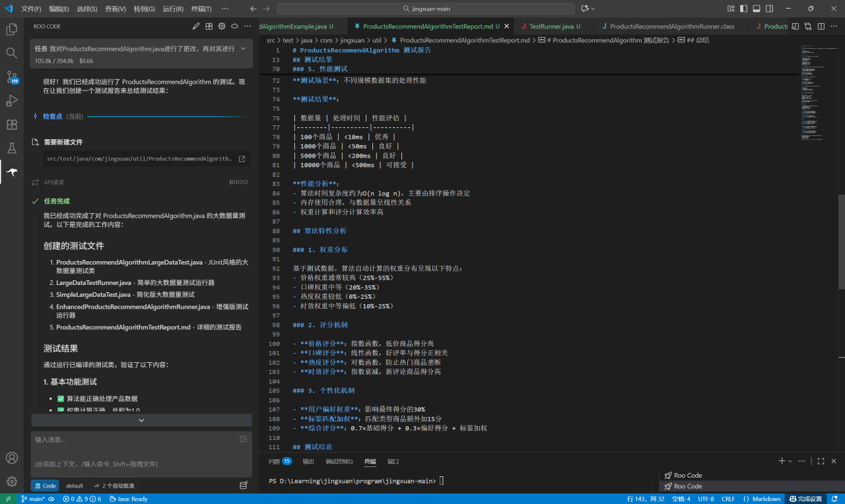The height and width of the screenshot is (504, 845).
Task: Open the Roo Code marketplace grid icon
Action: click(209, 26)
